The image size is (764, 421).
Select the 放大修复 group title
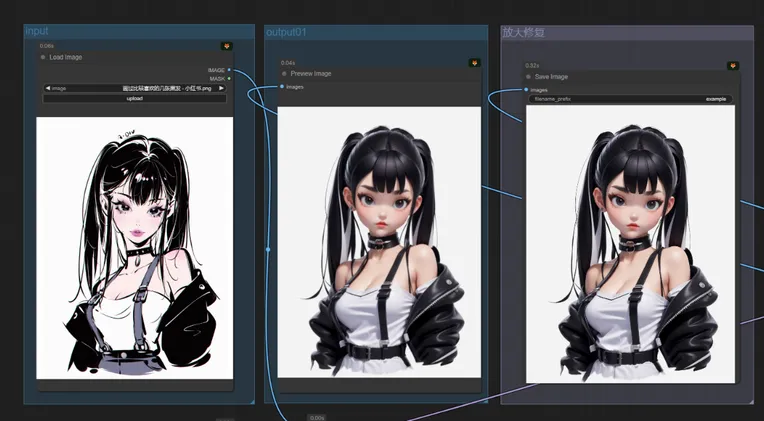[523, 33]
